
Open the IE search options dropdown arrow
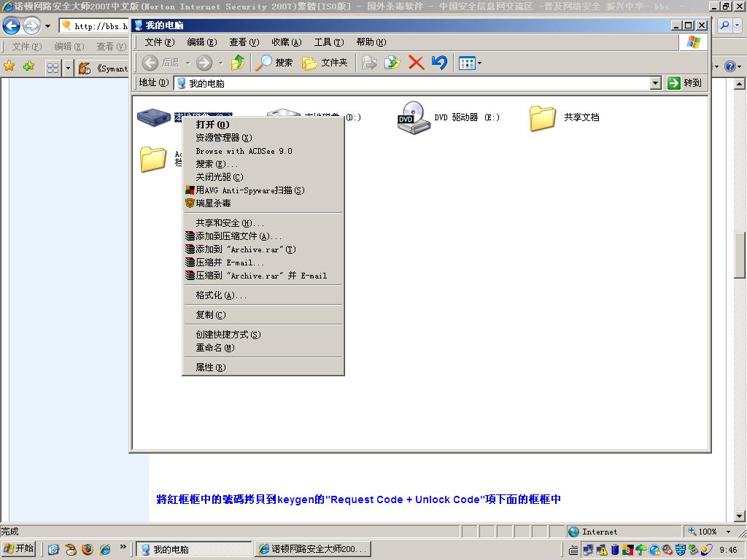tap(737, 26)
